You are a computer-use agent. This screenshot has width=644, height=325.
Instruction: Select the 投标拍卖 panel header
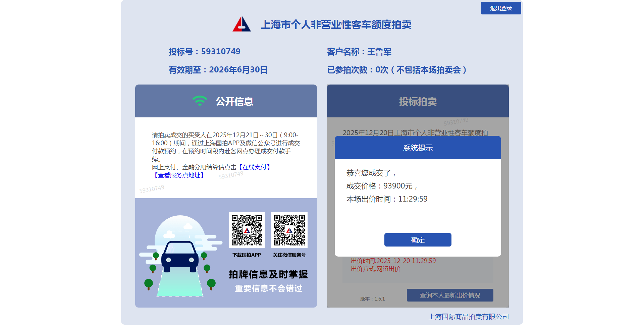418,101
